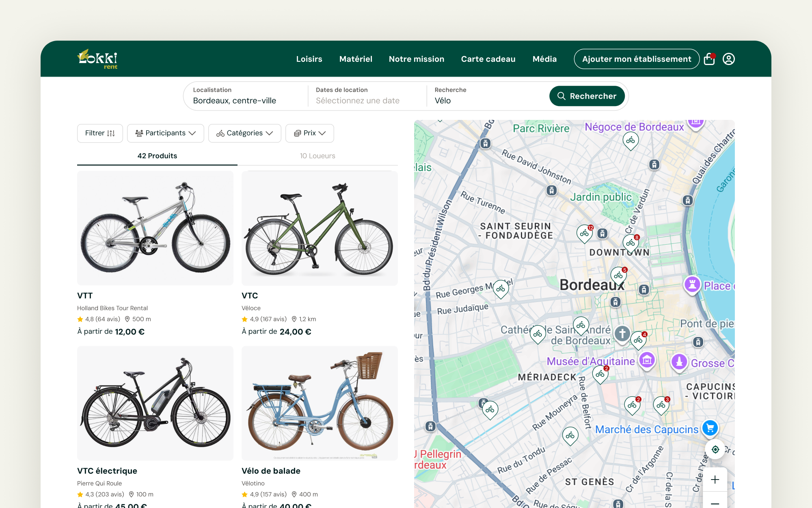Click the bike map pin with badge 3
The width and height of the screenshot is (812, 508).
(x=661, y=405)
